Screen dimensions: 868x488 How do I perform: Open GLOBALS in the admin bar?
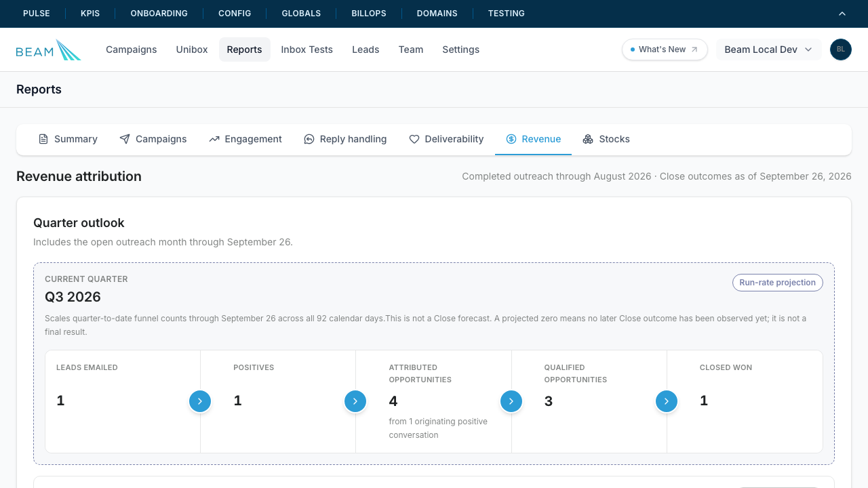click(x=301, y=14)
